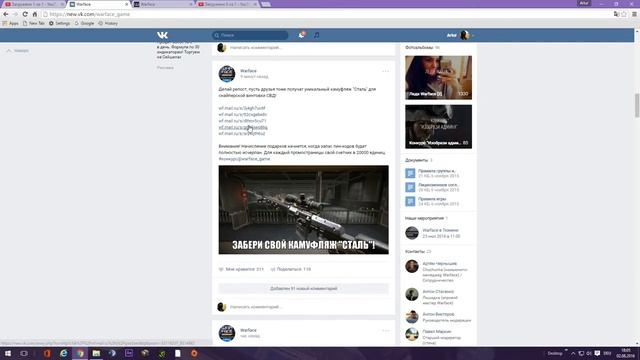640x360 pixels.
Task: Open the fifth wf.mail.ru promo link
Action: [242, 133]
